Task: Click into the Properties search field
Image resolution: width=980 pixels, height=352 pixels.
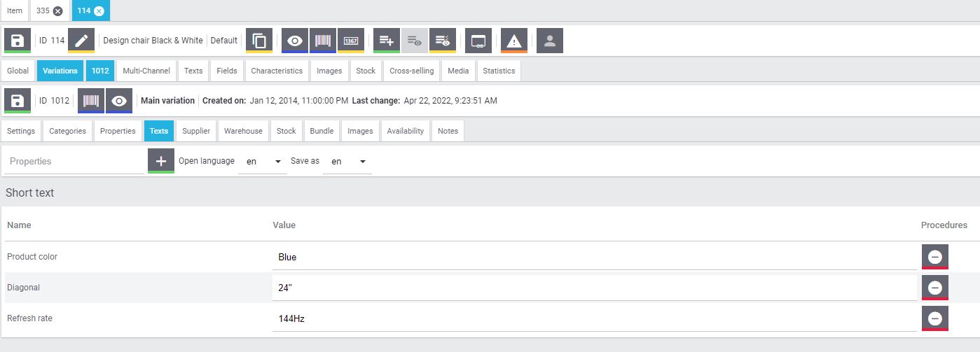Action: click(74, 162)
